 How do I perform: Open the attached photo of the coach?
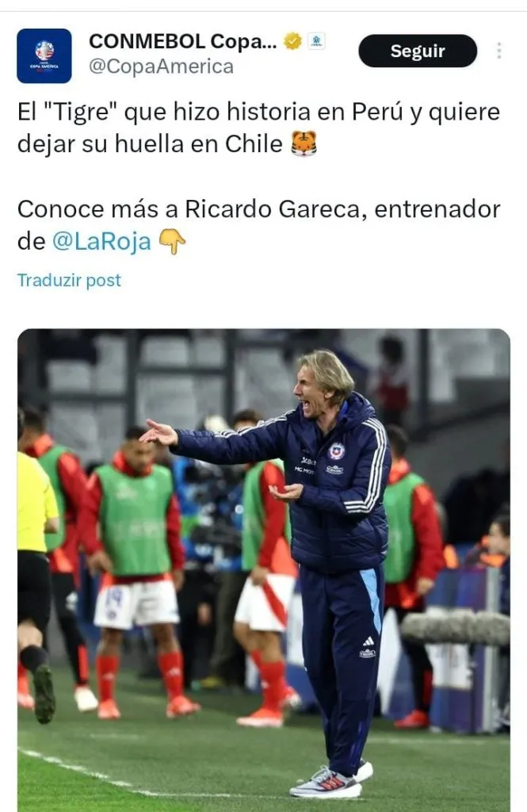pyautogui.click(x=263, y=570)
